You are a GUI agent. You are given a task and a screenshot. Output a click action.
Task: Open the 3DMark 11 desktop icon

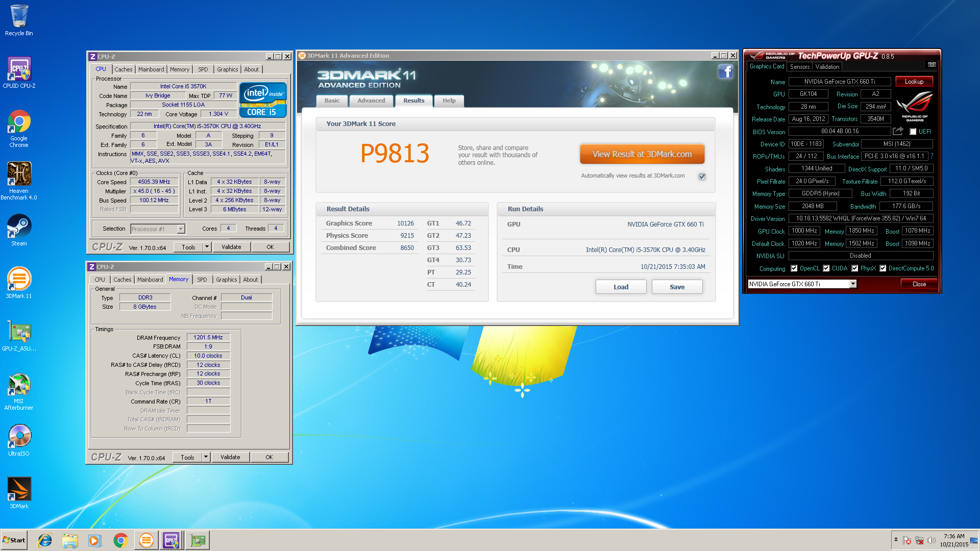click(x=19, y=283)
